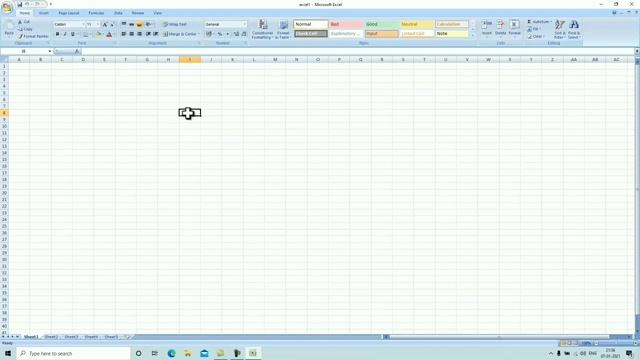640x360 pixels.
Task: Activate the Format Painter
Action: [x=33, y=36]
